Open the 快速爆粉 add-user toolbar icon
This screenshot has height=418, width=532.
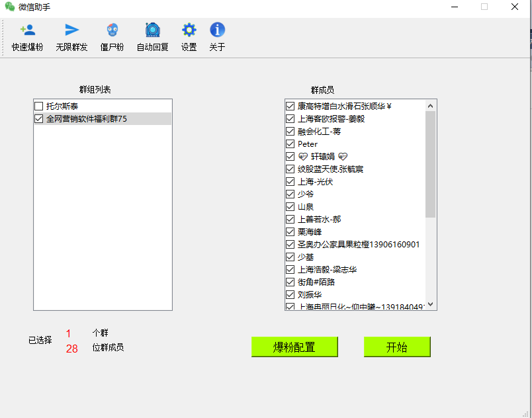coord(28,30)
